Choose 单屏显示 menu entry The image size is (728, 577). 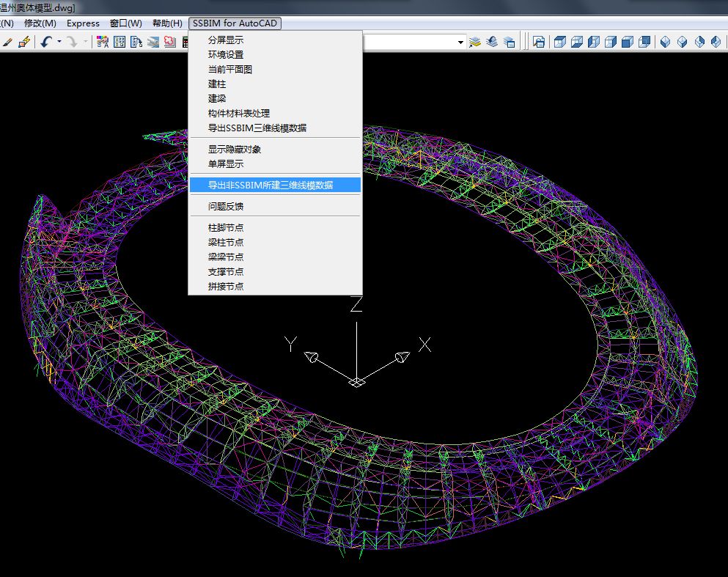coord(276,164)
